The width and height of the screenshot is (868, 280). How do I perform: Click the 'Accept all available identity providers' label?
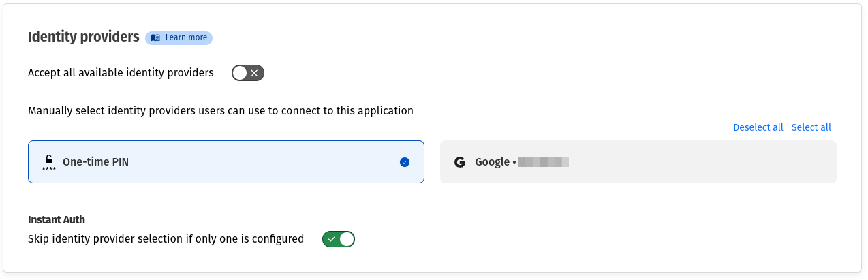121,72
